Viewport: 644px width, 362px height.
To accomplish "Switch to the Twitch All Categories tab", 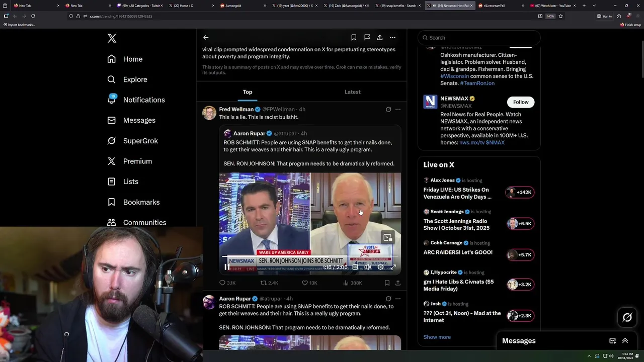I will [x=139, y=6].
